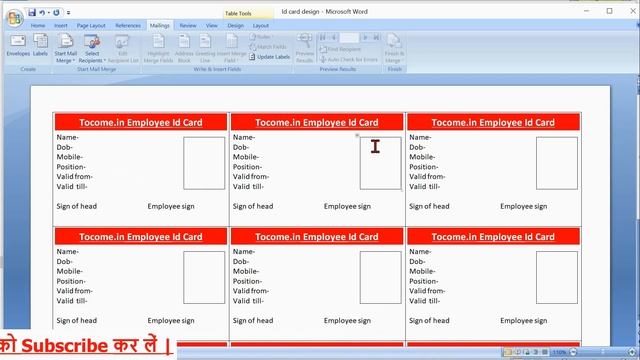Open Insert Merge Field dropdown
Image resolution: width=640 pixels, height=360 pixels.
click(231, 49)
